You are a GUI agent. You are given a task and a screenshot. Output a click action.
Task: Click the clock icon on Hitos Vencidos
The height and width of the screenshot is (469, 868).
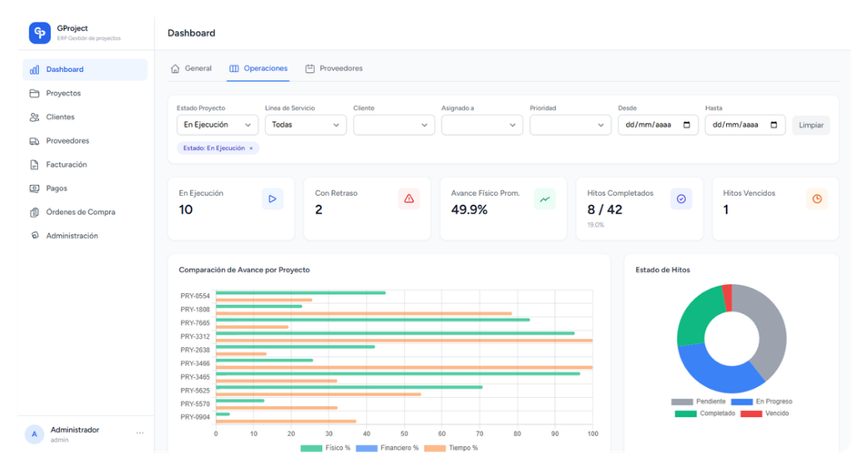point(816,199)
